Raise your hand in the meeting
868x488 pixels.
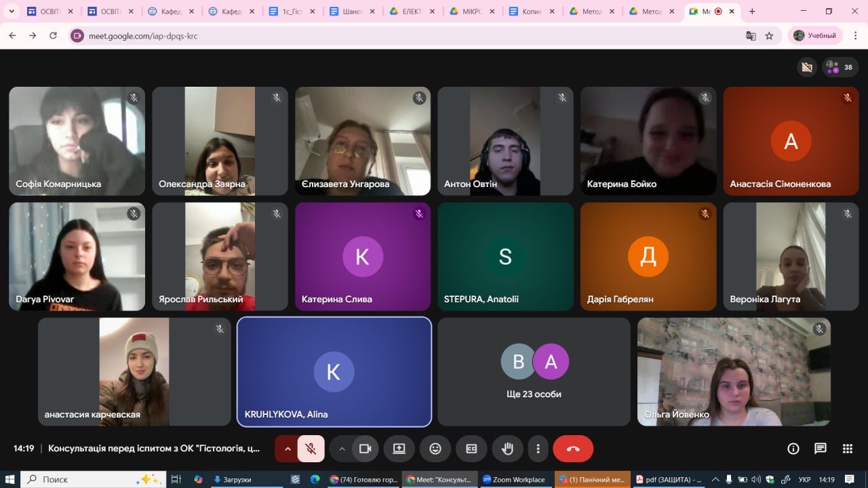[x=507, y=449]
